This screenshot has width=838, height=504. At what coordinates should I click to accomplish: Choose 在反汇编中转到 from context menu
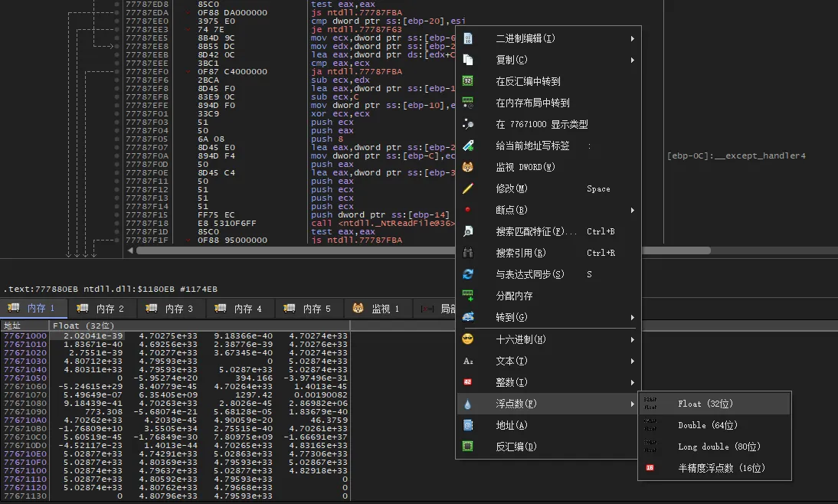[548, 81]
